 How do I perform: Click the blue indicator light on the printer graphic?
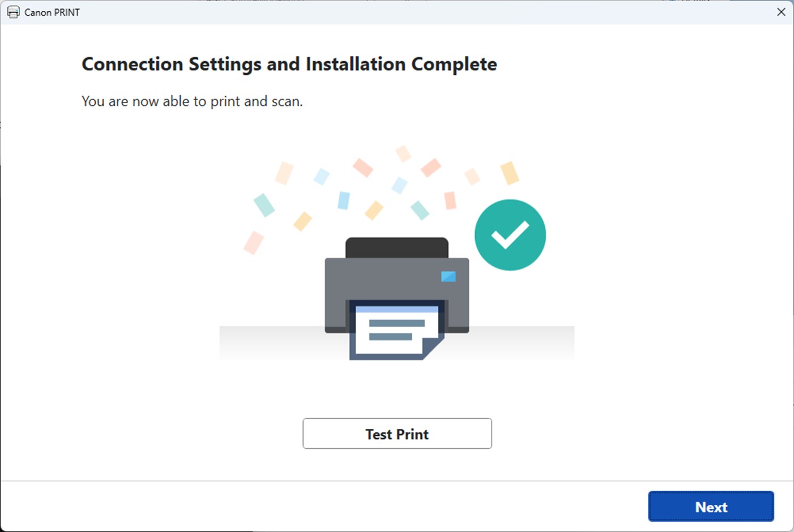[x=448, y=277]
